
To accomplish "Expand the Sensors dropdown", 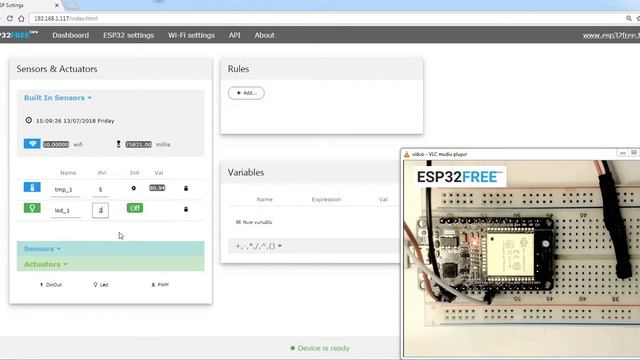I will (x=42, y=249).
